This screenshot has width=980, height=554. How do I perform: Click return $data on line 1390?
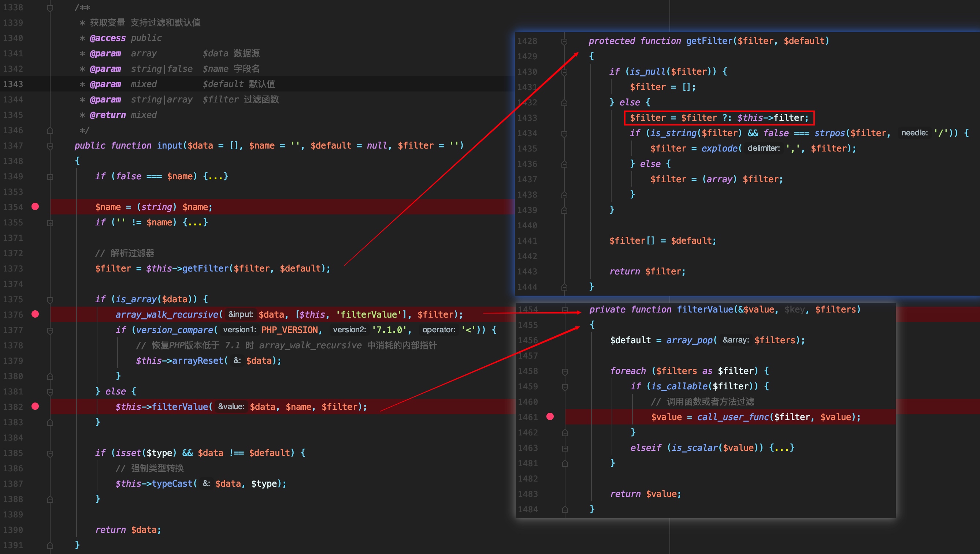128,529
